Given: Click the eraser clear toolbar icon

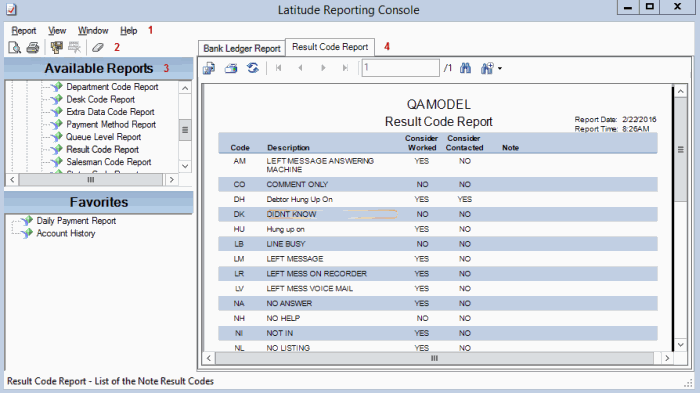Looking at the screenshot, I should coord(97,47).
